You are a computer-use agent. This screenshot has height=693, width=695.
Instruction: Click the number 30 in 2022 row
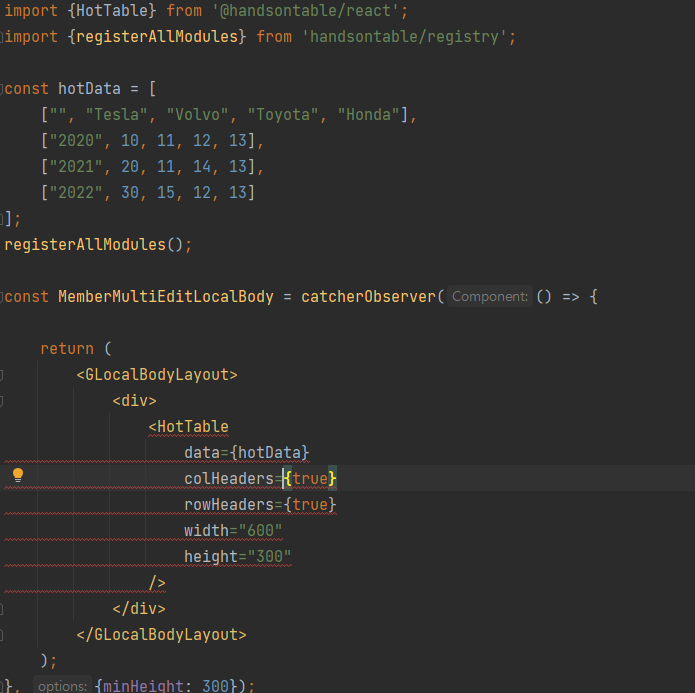coord(130,192)
